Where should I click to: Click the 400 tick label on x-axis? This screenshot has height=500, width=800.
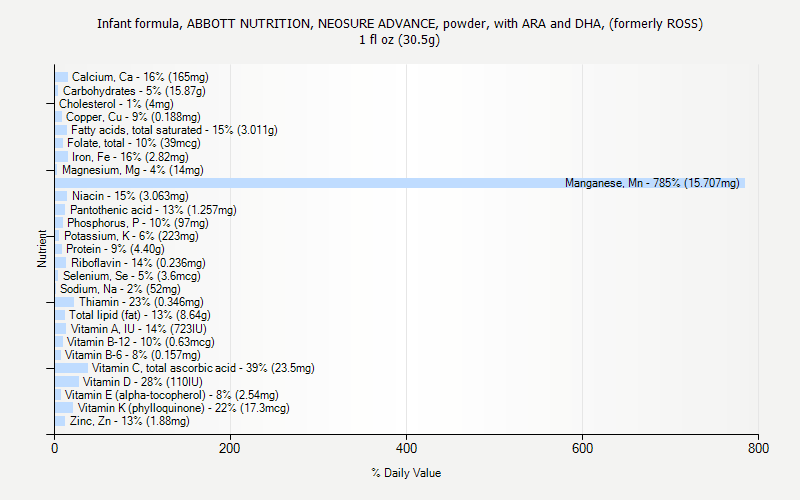[407, 448]
